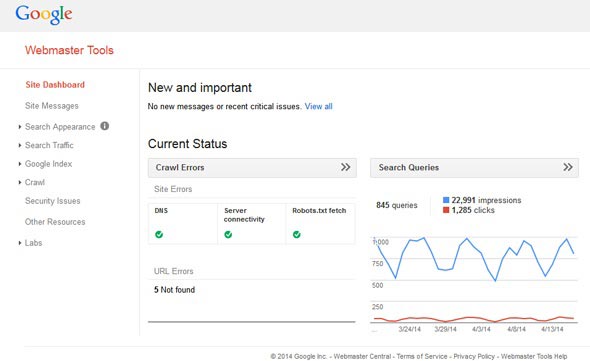Viewport: 590px width, 361px height.
Task: Click 22,991 impressions text
Action: click(486, 200)
